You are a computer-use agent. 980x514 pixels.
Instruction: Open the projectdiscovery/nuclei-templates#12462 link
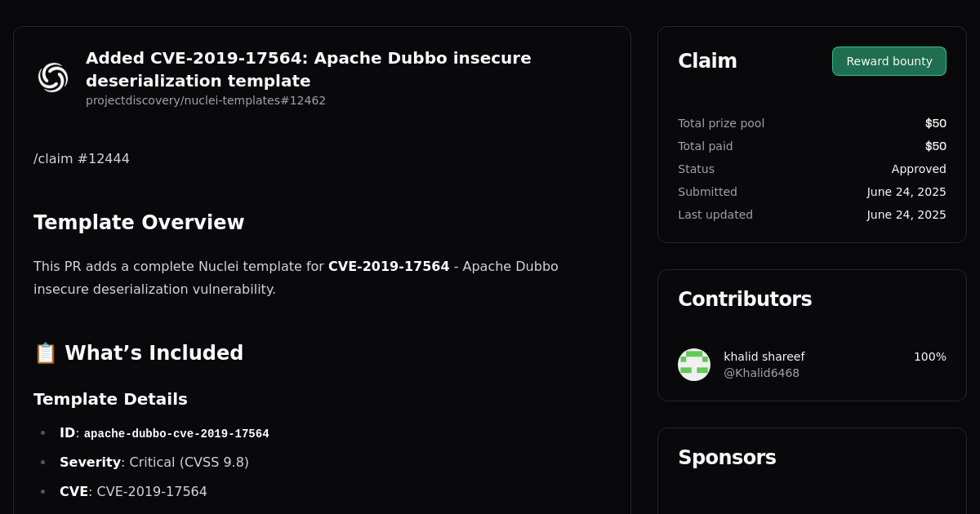point(205,100)
